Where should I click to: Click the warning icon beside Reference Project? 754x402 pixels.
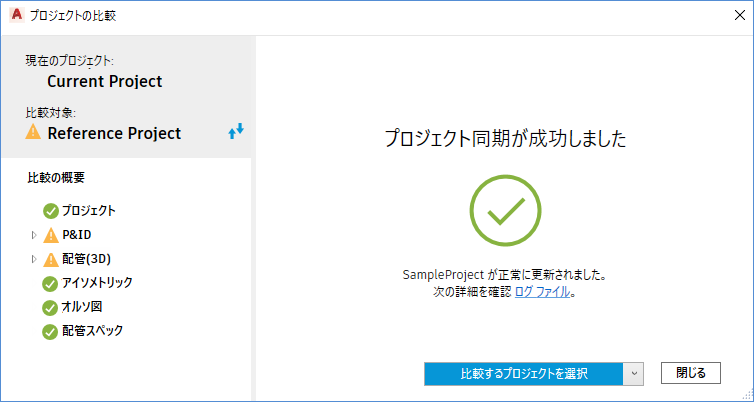tap(34, 132)
